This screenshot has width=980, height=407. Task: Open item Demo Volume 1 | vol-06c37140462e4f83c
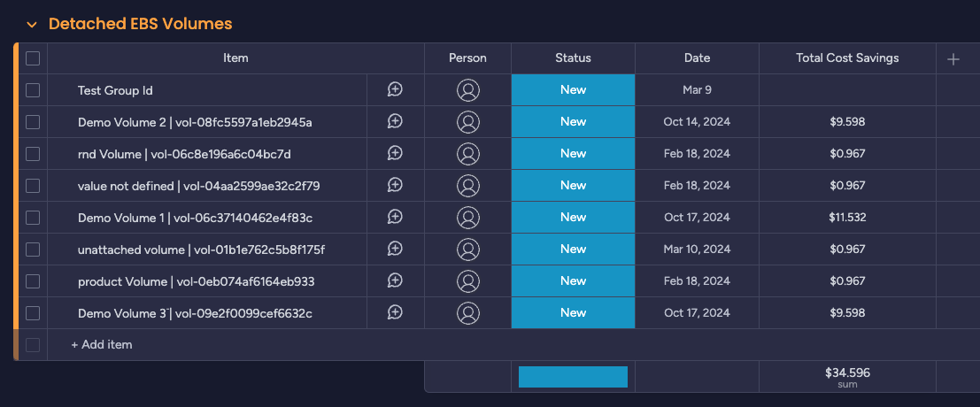coord(195,218)
